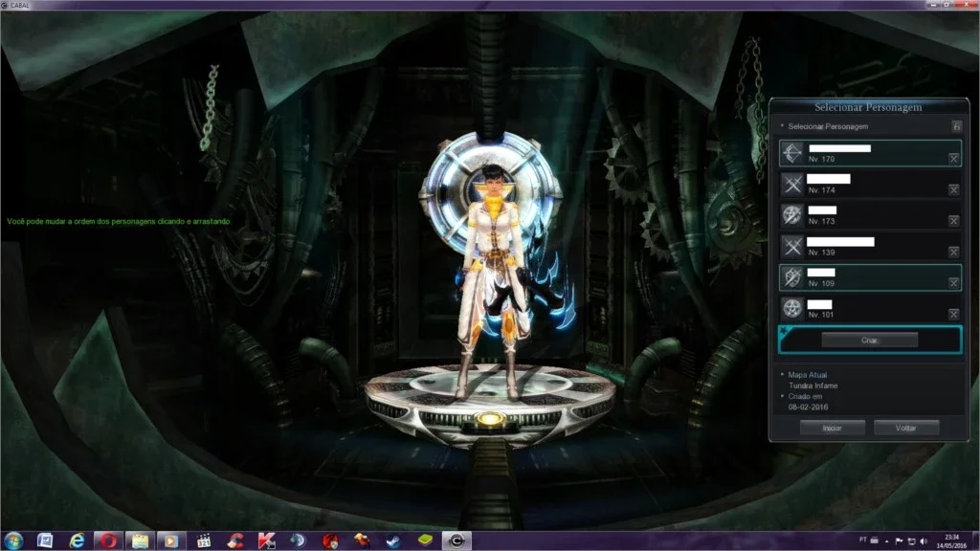Click the 'Nv. 174' level text
This screenshot has height=551, width=980.
click(821, 190)
